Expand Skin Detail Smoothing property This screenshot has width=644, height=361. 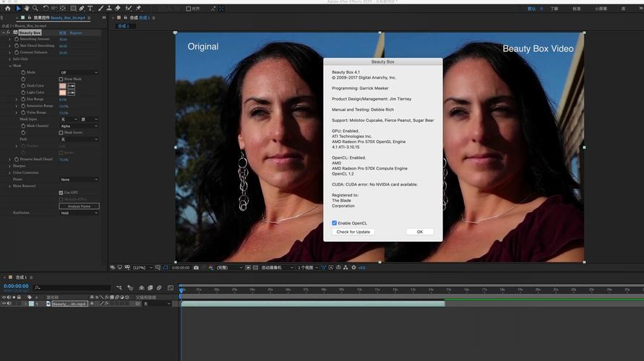[x=10, y=46]
